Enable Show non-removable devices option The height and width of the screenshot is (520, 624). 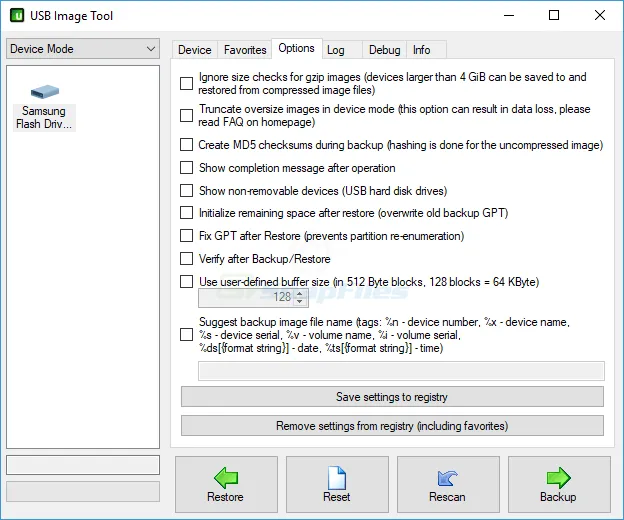[x=186, y=191]
